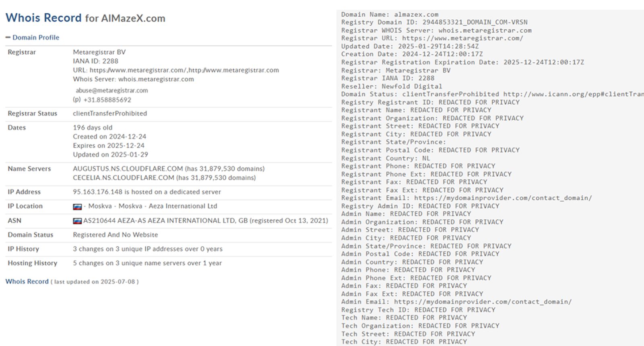
Task: Click the IP Address label
Action: (24, 192)
